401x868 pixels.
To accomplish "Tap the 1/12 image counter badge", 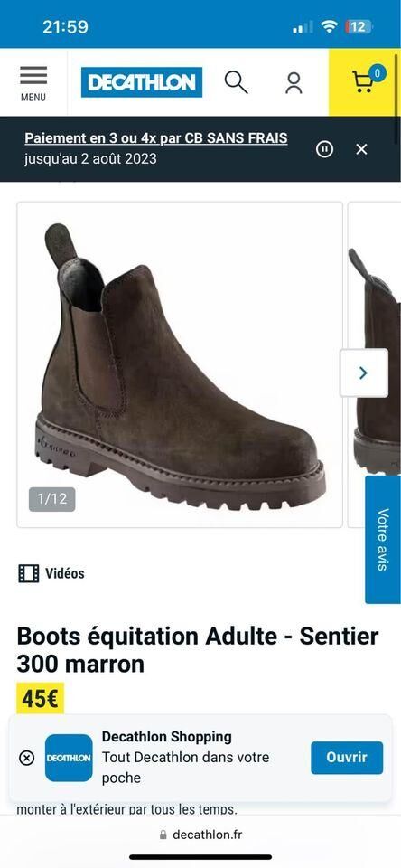I will (52, 499).
